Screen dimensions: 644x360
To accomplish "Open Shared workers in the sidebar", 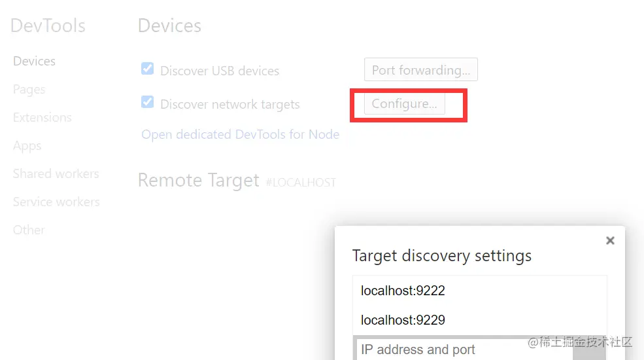I will click(x=56, y=174).
